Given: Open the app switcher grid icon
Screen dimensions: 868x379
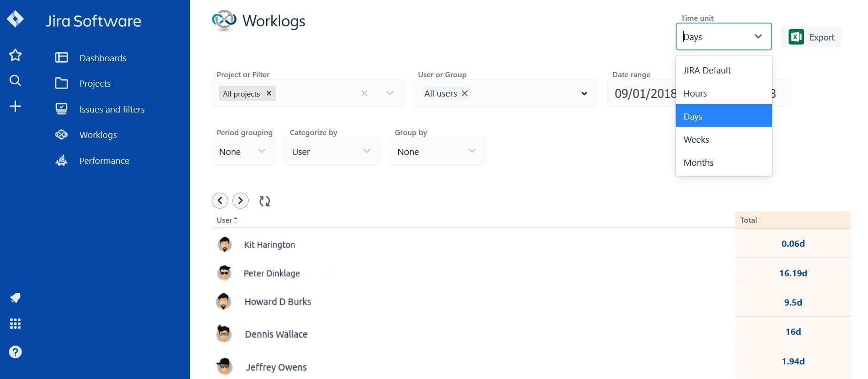Looking at the screenshot, I should pyautogui.click(x=16, y=324).
